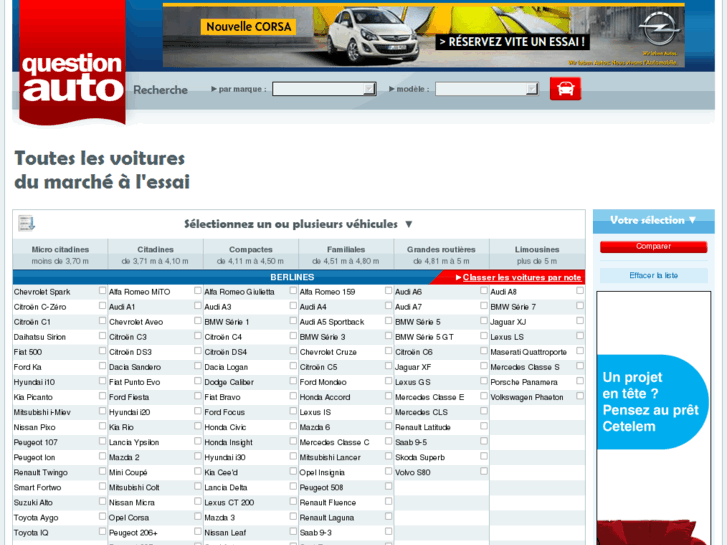727x545 pixels.
Task: Select the Citadines category
Action: pyautogui.click(x=155, y=255)
